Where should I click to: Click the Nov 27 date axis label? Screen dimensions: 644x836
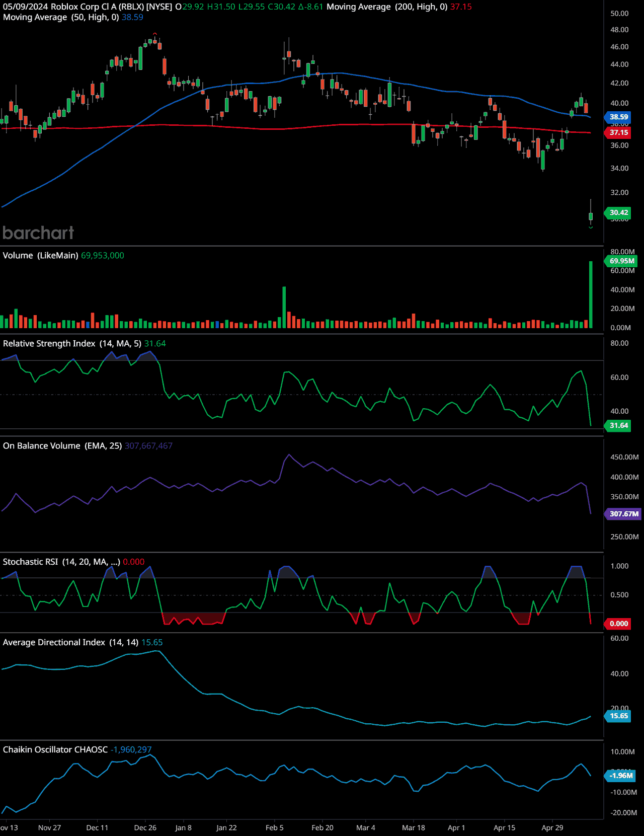(x=49, y=827)
